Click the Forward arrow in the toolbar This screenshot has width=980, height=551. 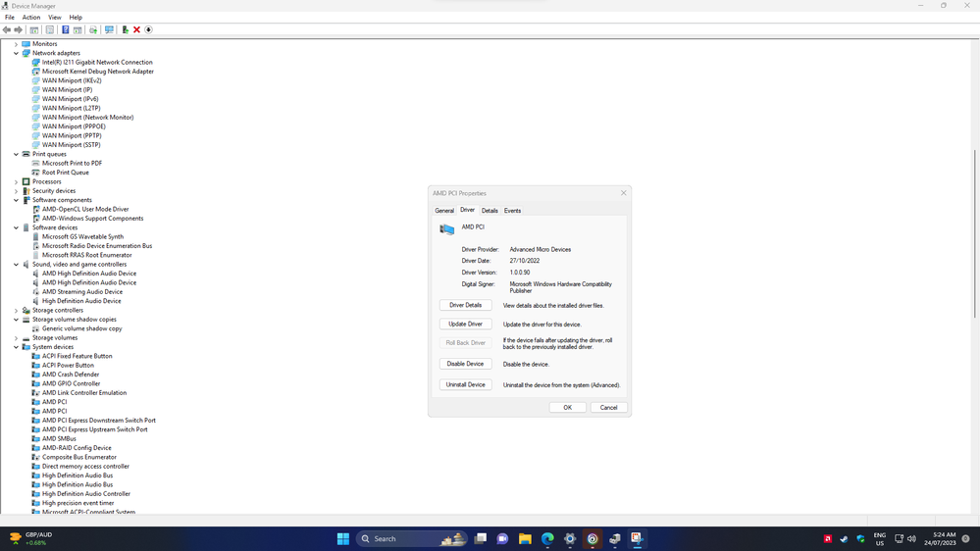[x=18, y=30]
